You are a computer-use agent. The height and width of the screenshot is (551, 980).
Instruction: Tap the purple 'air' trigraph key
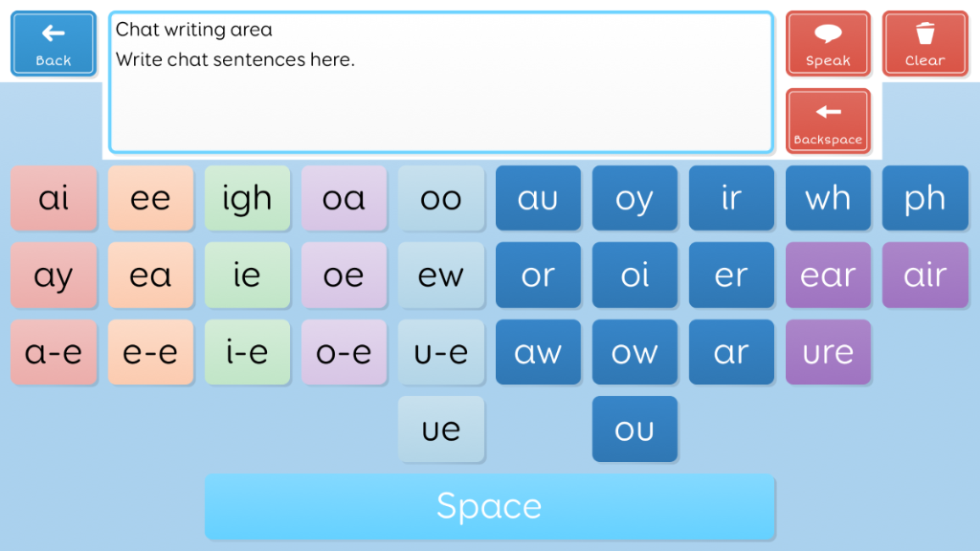925,275
